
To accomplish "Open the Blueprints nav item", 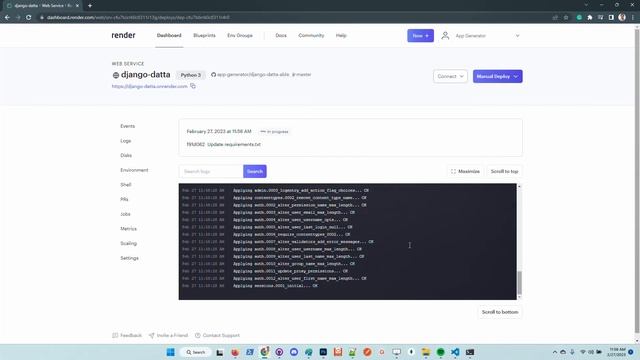I will (204, 36).
